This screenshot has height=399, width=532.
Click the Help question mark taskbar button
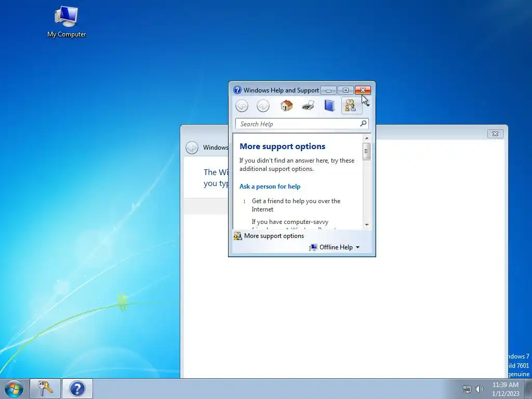pos(77,389)
